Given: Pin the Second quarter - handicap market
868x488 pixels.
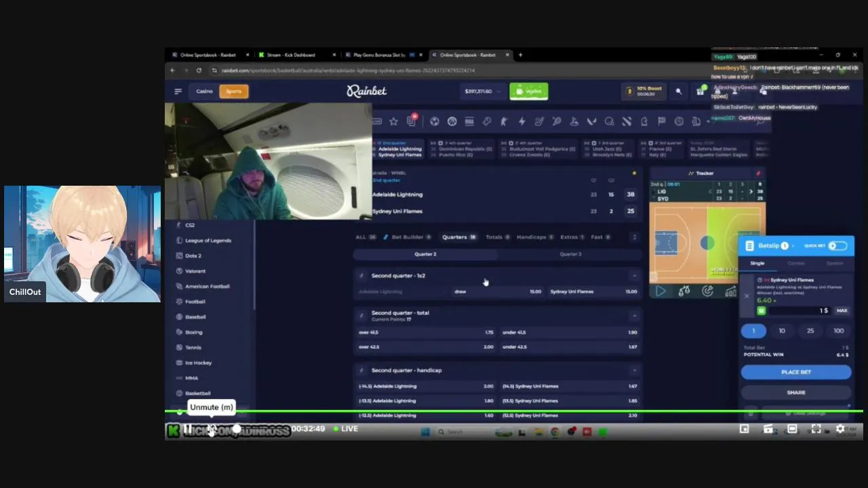Looking at the screenshot, I should [x=361, y=371].
